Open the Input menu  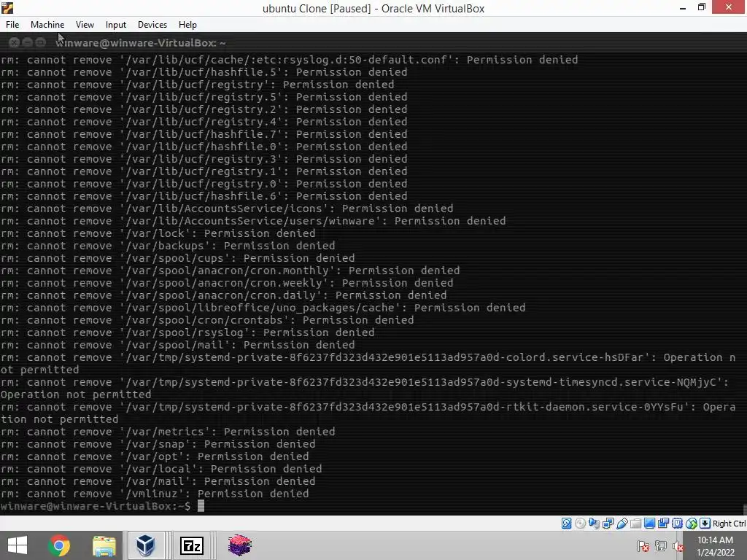tap(116, 25)
